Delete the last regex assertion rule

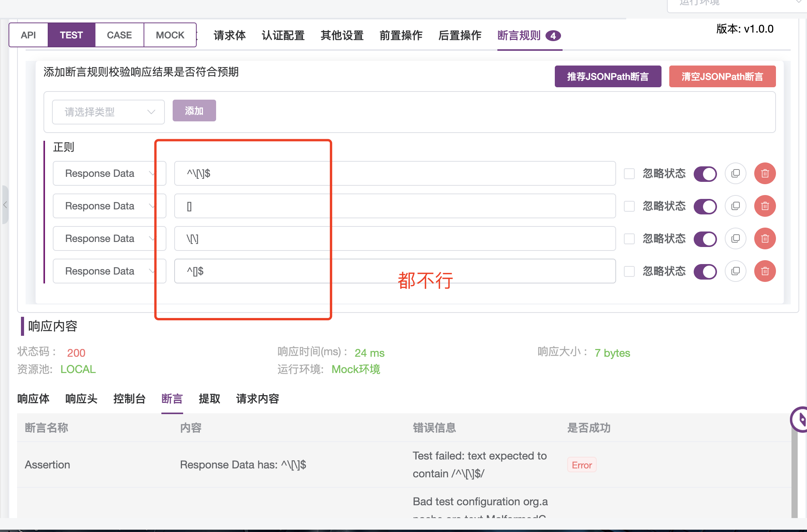[765, 271]
